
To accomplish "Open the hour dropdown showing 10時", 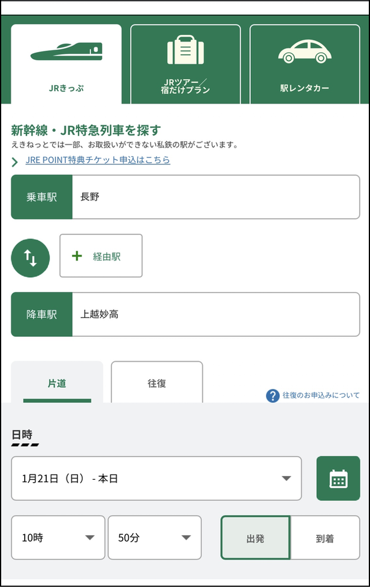I will click(58, 538).
